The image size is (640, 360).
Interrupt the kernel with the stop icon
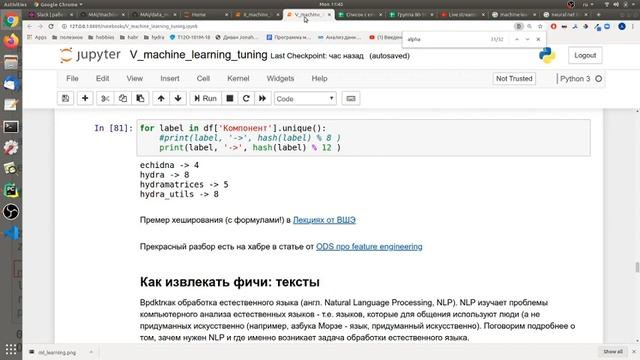(x=230, y=98)
